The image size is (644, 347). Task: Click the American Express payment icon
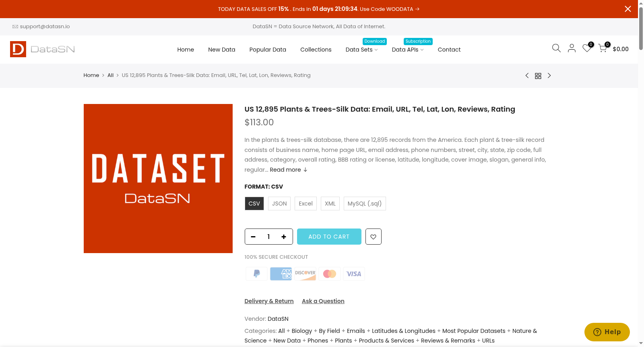(x=281, y=274)
